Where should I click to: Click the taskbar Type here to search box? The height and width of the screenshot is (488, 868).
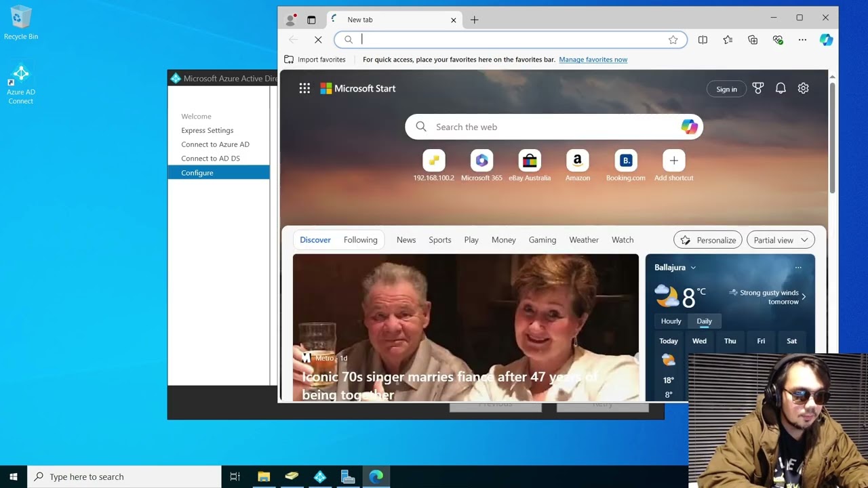[x=124, y=476]
